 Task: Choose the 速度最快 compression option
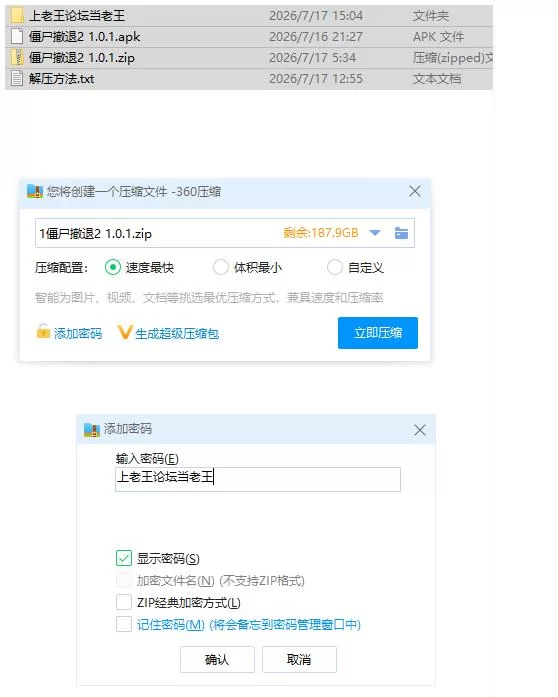[x=113, y=267]
